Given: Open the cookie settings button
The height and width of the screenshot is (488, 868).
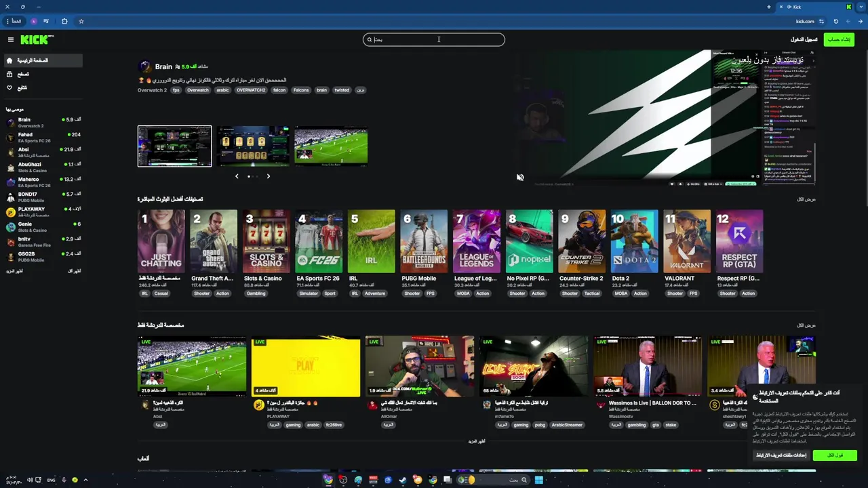Looking at the screenshot, I should [x=781, y=455].
